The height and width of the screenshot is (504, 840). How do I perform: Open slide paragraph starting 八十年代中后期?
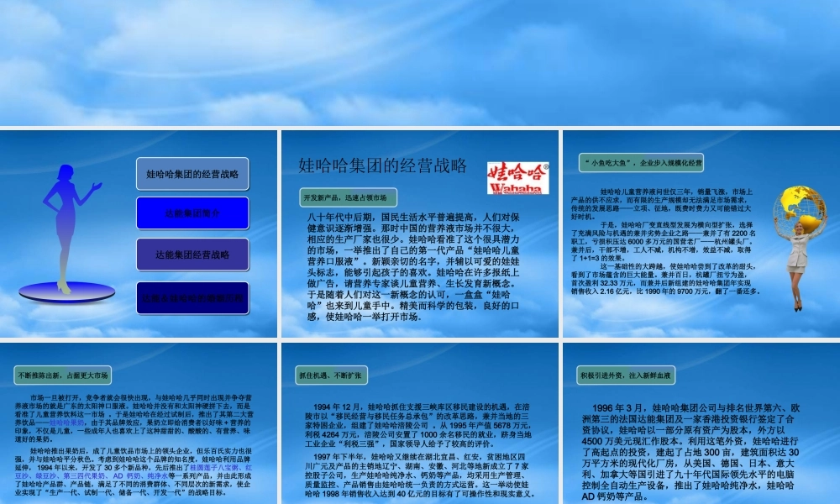[x=413, y=267]
